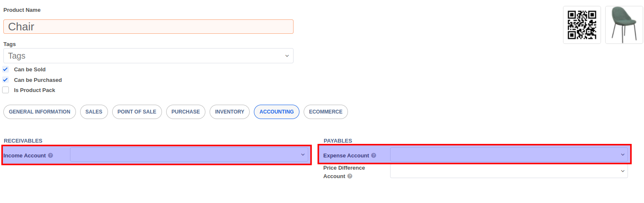Open the Income Account dropdown

(x=189, y=154)
